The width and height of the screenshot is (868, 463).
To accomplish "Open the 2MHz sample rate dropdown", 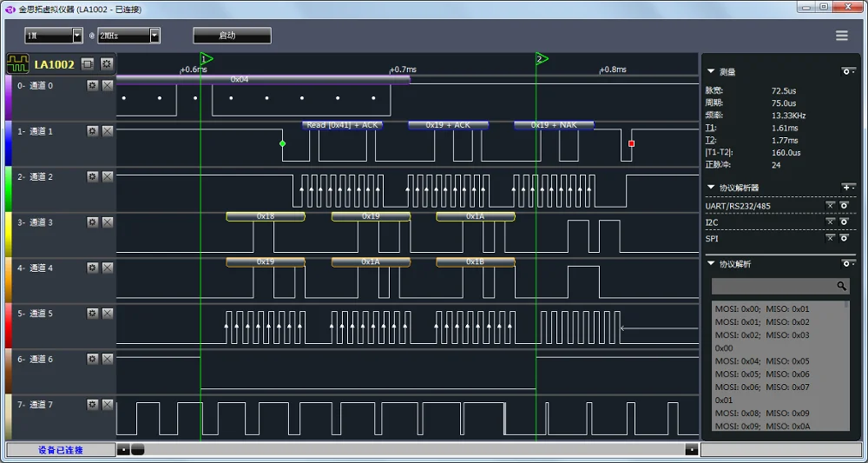I will coord(129,36).
